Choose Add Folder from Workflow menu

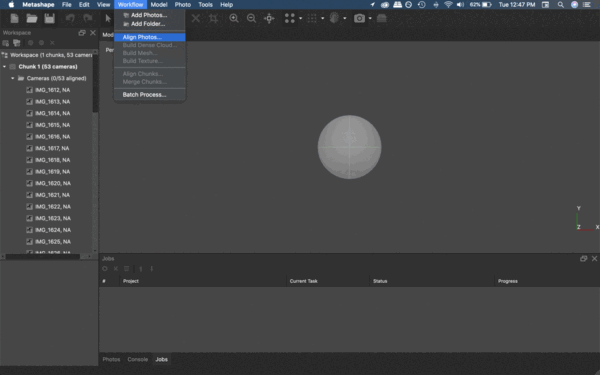pyautogui.click(x=150, y=24)
